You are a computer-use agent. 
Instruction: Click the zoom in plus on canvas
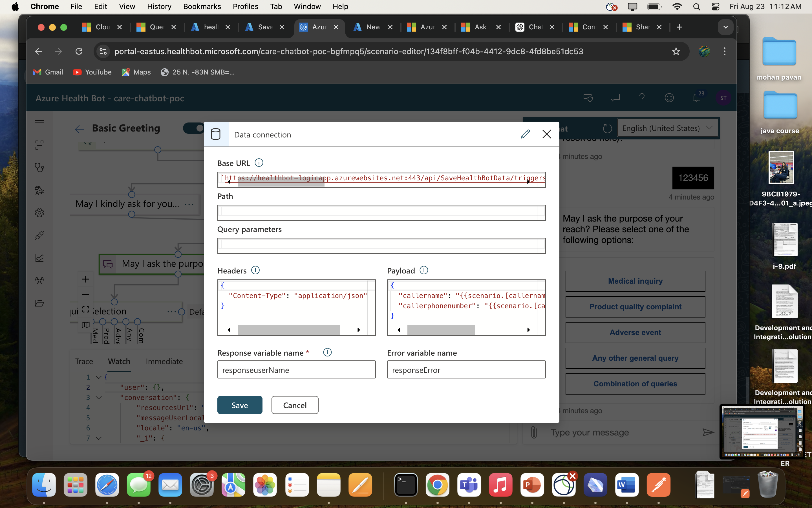pos(85,279)
